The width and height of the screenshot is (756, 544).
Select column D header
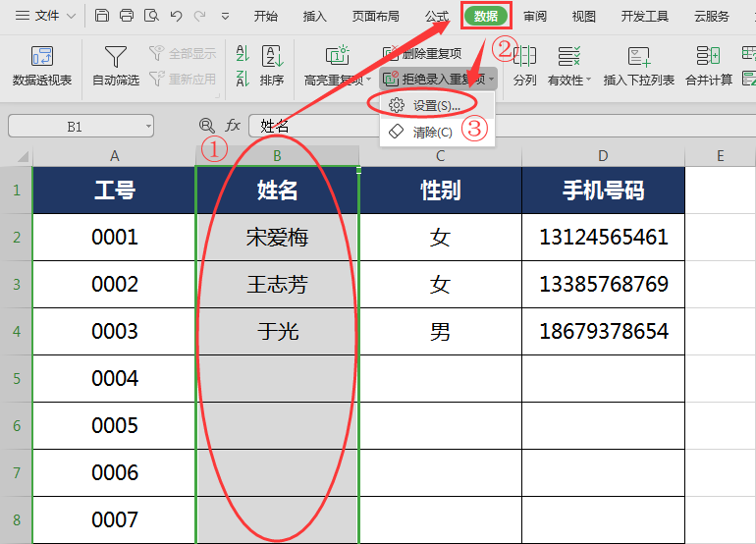603,156
